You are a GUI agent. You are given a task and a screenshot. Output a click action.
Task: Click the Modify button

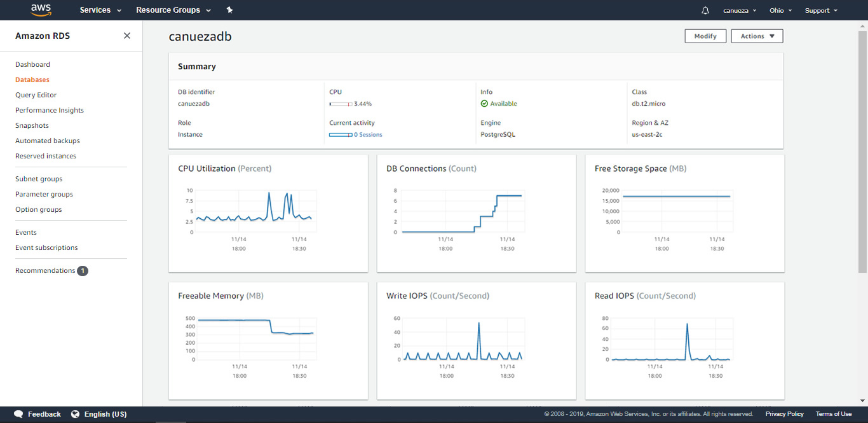pyautogui.click(x=705, y=36)
